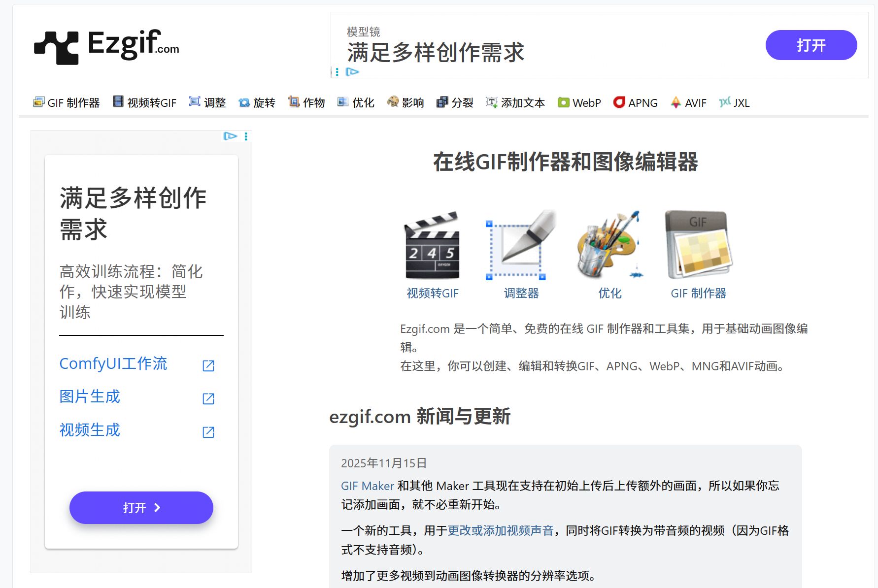The image size is (878, 588).
Task: Click the 打开 button in the top banner ad
Action: pos(810,45)
